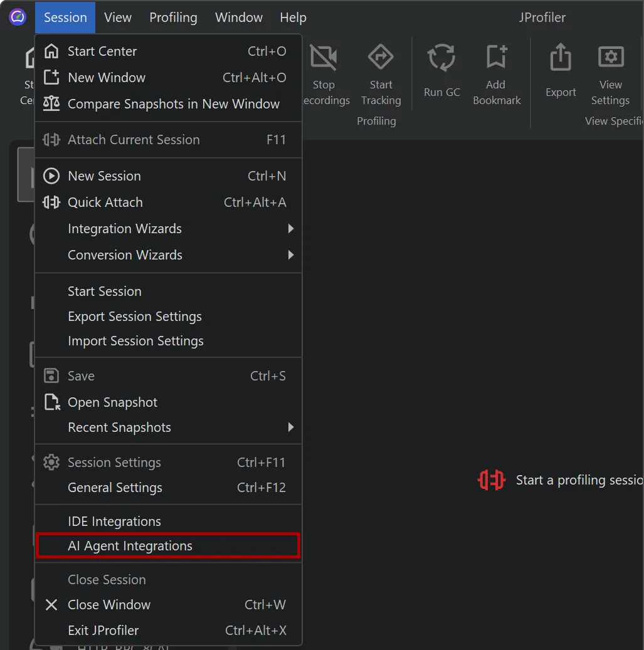
Task: Open the Window menu
Action: point(238,17)
